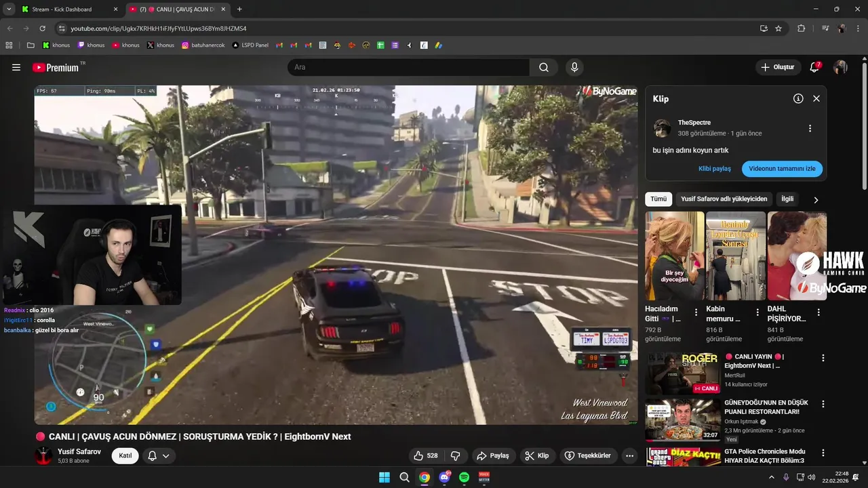Open TheSpectre clip options menu
868x488 pixels.
[x=810, y=128]
